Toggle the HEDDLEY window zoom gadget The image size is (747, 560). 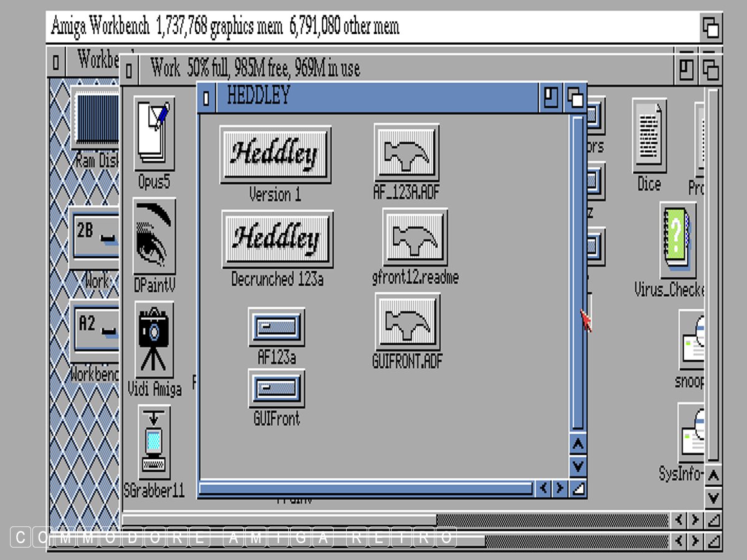(551, 97)
